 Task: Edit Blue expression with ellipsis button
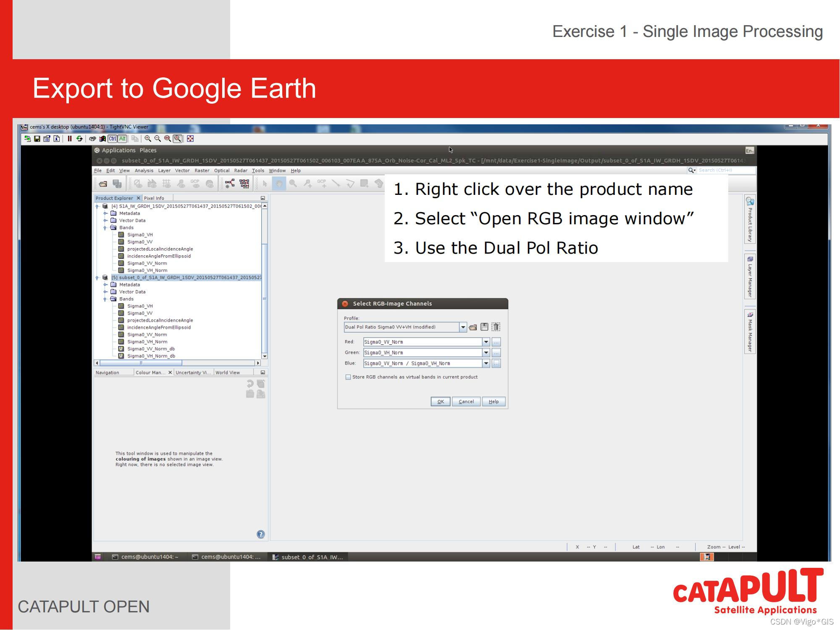[496, 363]
